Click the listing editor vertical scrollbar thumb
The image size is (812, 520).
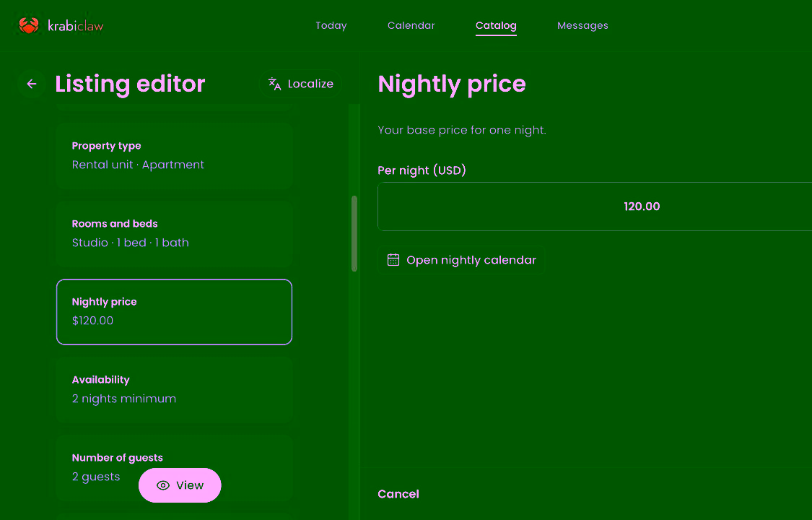pos(354,233)
